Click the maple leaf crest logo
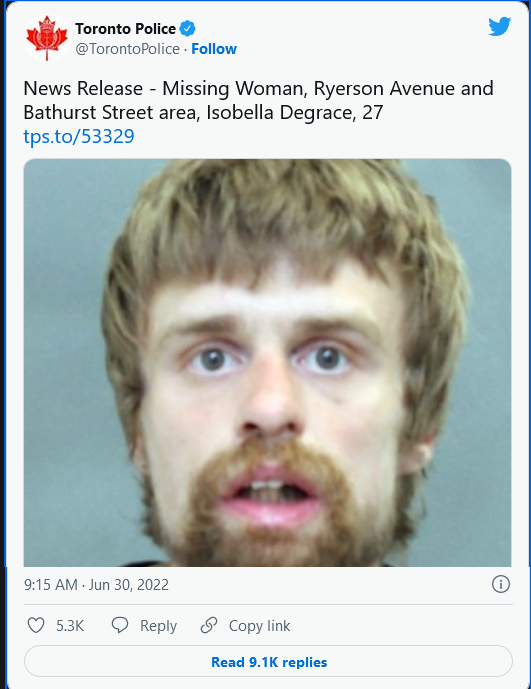Screen dimensions: 531x689 point(47,38)
